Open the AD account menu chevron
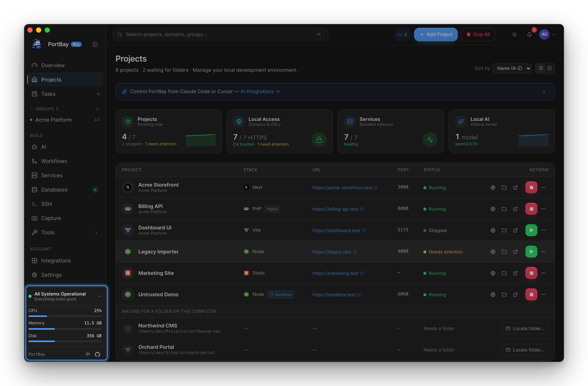Viewport: 588px width, 386px height. [x=553, y=35]
